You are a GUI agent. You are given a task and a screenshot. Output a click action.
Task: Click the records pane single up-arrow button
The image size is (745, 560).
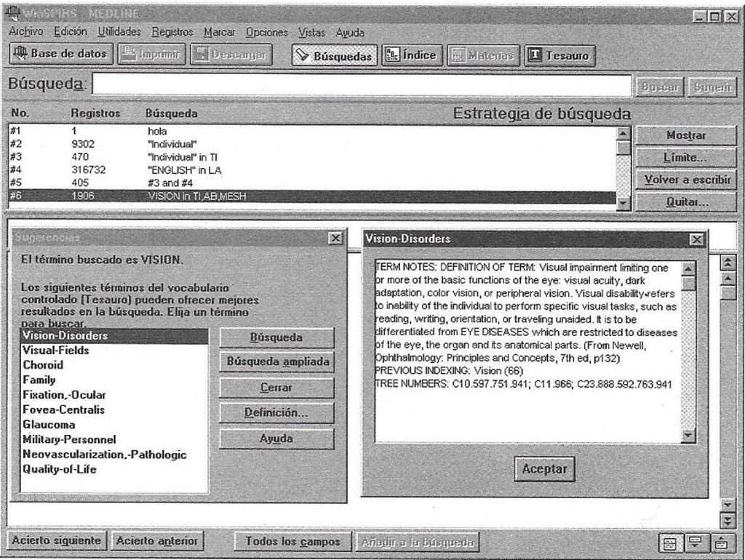[x=728, y=279]
